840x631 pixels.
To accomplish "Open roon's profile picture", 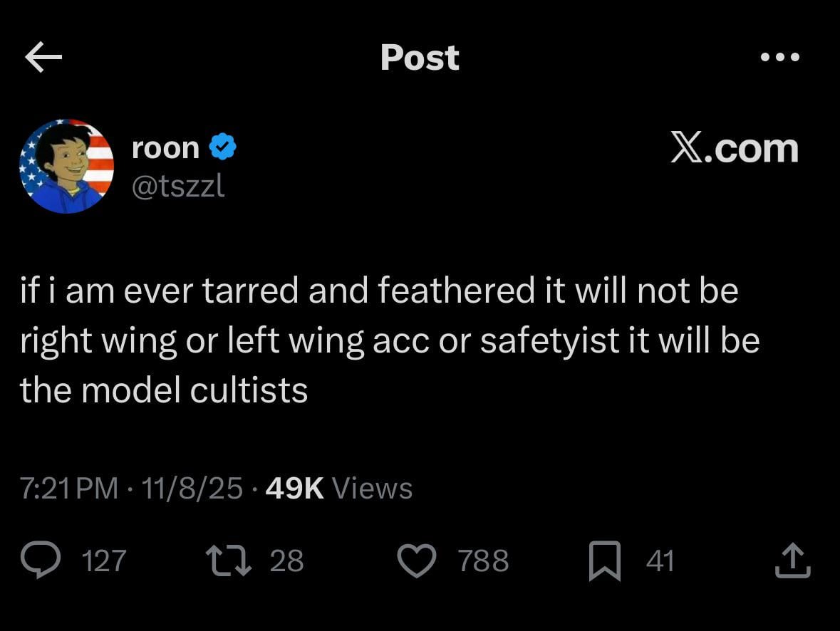I will [67, 167].
